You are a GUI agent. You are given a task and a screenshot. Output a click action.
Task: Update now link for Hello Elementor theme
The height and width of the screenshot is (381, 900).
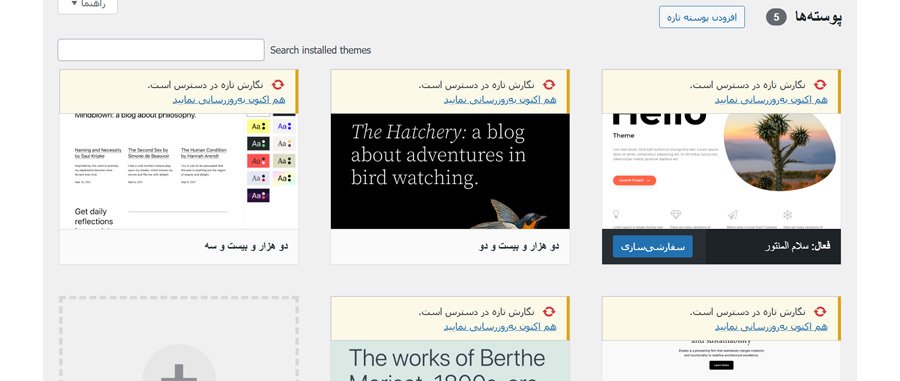coord(771,99)
